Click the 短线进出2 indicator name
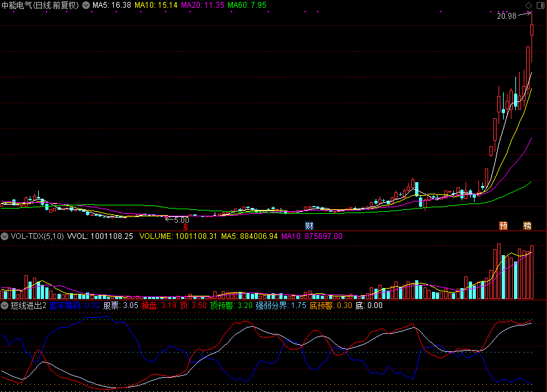Image resolution: width=547 pixels, height=392 pixels. pyautogui.click(x=28, y=305)
